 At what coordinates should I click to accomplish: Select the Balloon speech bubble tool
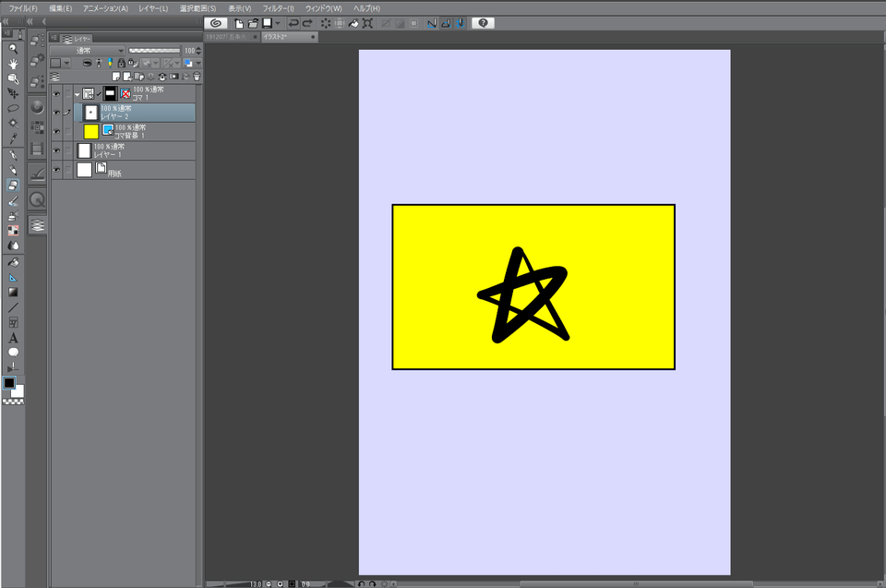click(x=13, y=353)
